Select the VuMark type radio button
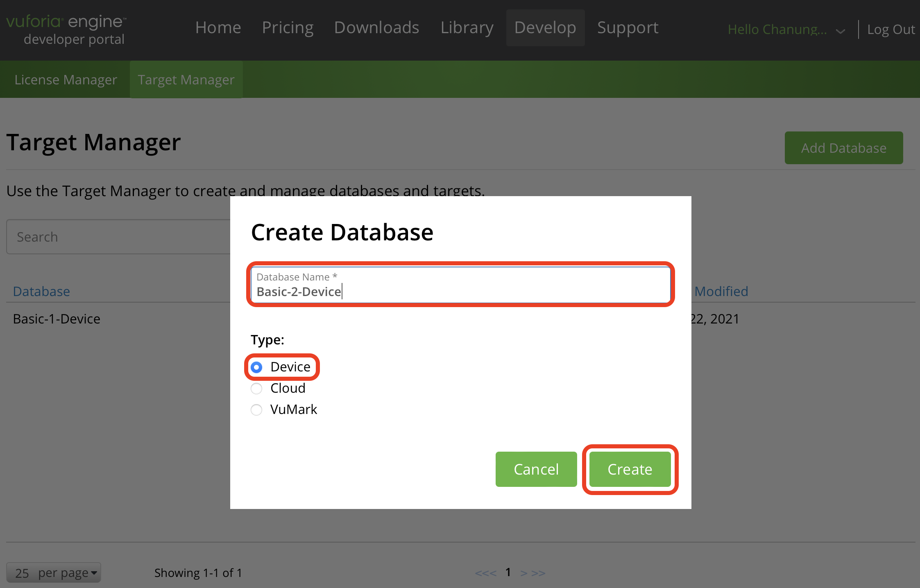Screen dimensions: 920x588 click(256, 410)
